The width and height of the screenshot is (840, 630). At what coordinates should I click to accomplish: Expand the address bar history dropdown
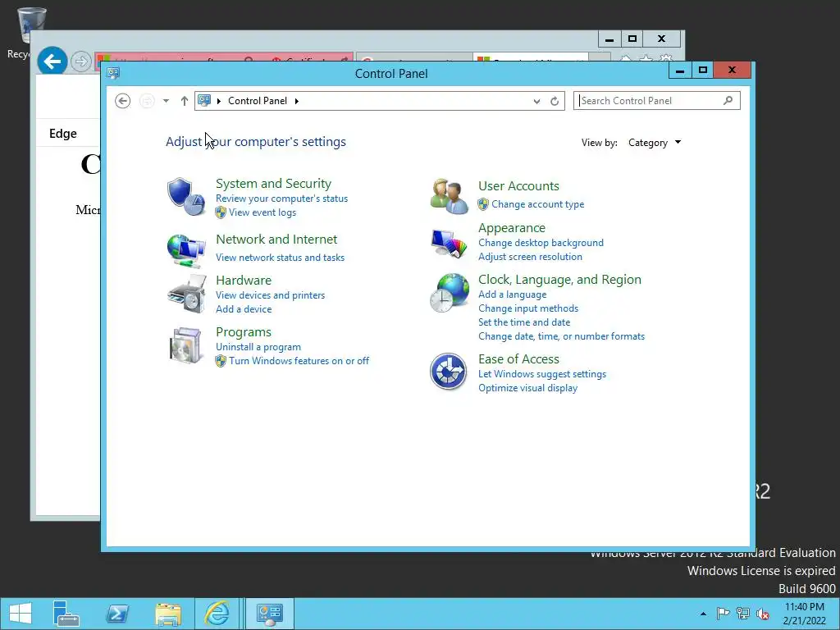pos(536,101)
